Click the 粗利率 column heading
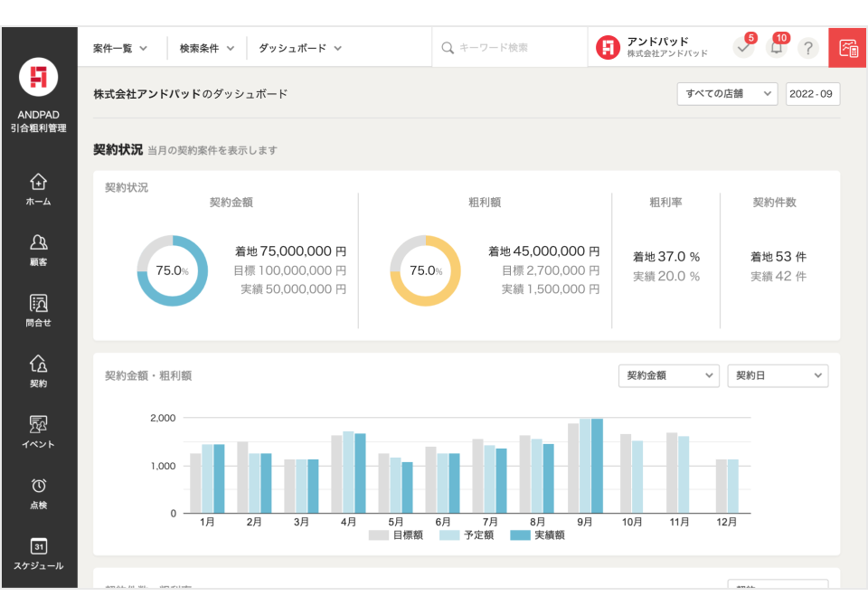 (666, 203)
